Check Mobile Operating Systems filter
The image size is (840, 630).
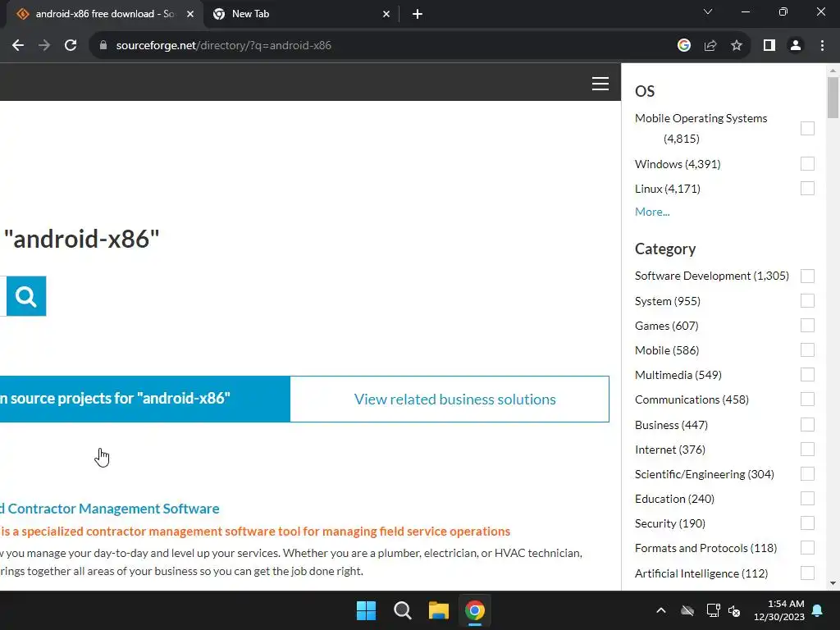(807, 129)
